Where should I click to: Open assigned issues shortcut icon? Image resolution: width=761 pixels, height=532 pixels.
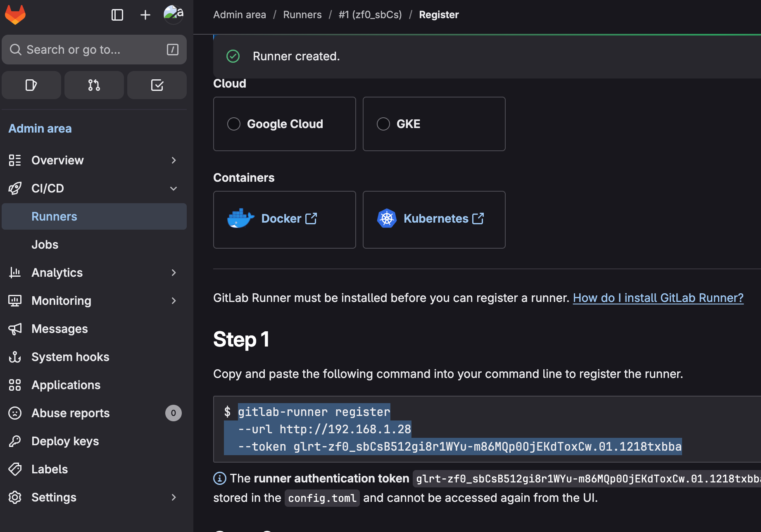point(31,85)
